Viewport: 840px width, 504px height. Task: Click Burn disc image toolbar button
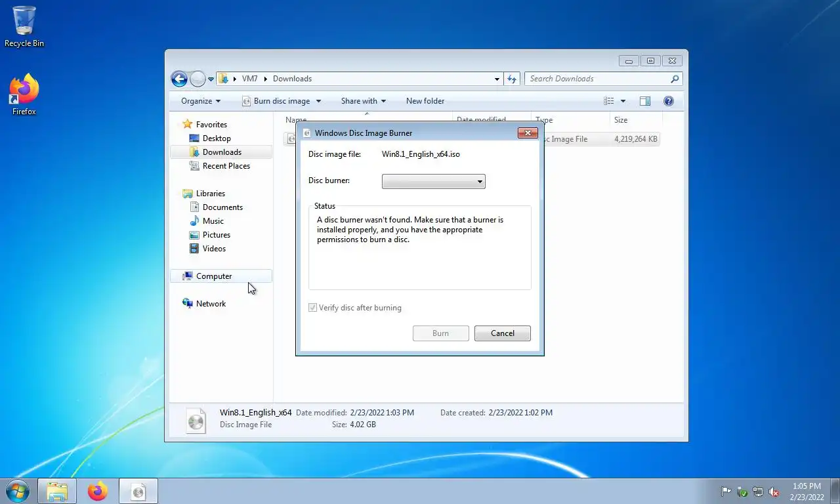click(276, 101)
